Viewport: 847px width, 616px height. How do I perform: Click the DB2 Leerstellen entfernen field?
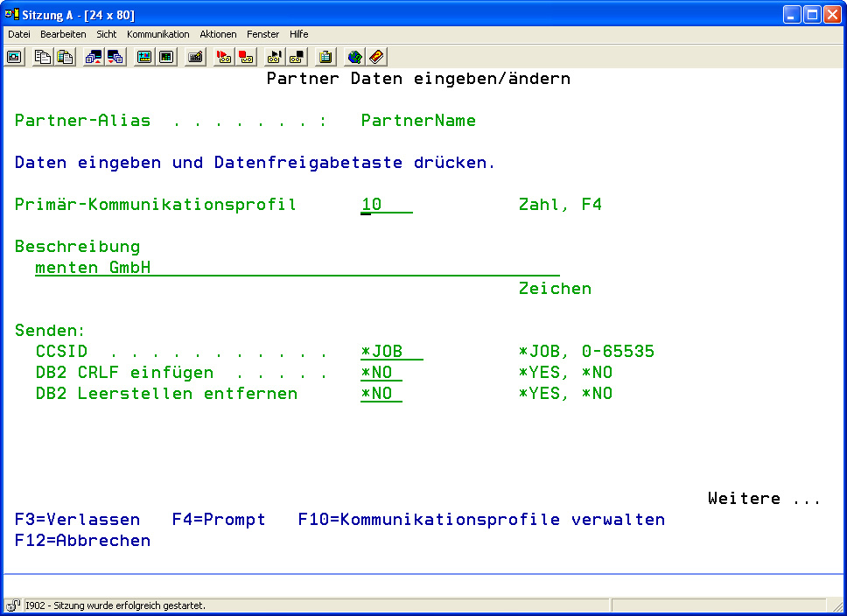(381, 394)
